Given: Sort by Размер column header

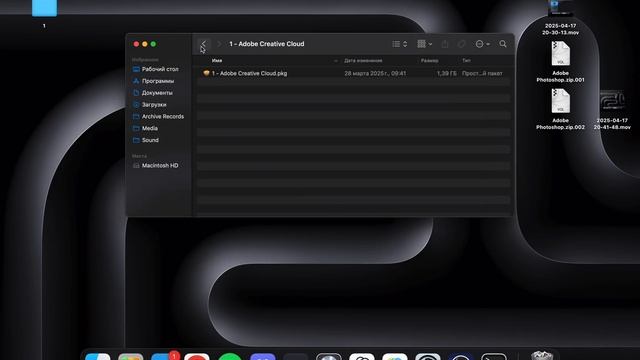Looking at the screenshot, I should point(429,60).
